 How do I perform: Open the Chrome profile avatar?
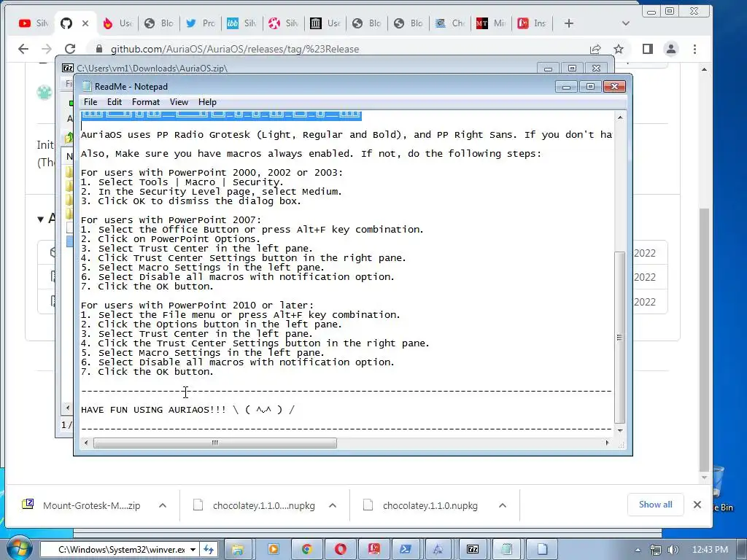(671, 49)
